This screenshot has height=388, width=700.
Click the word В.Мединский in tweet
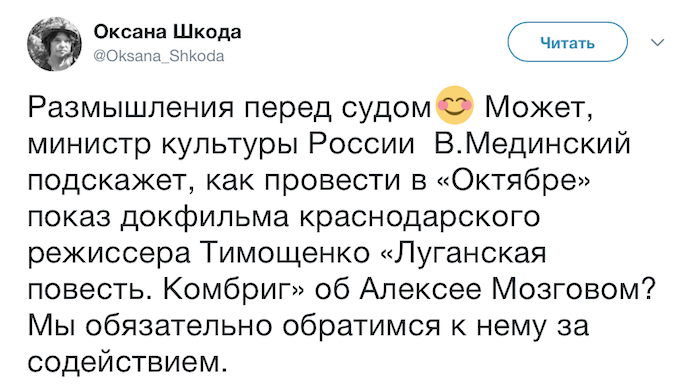coord(532,145)
